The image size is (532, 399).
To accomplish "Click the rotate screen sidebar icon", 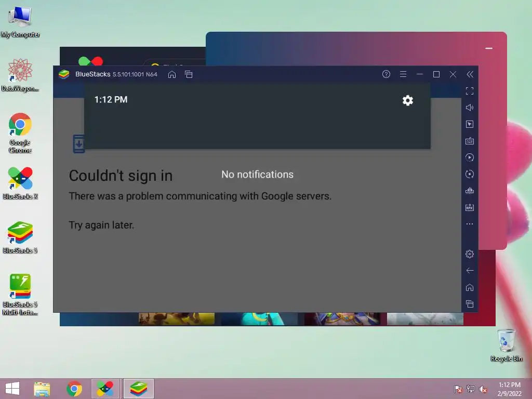I will click(470, 174).
